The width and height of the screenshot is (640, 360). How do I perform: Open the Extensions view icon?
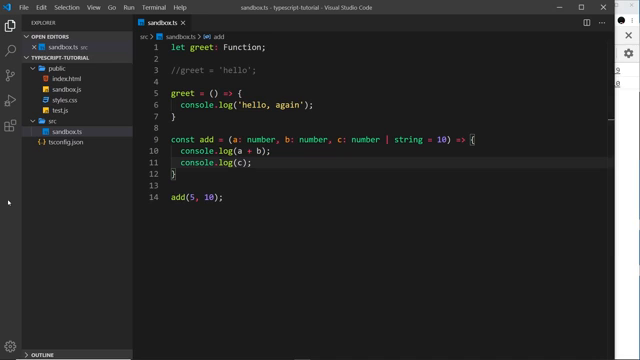click(x=10, y=125)
